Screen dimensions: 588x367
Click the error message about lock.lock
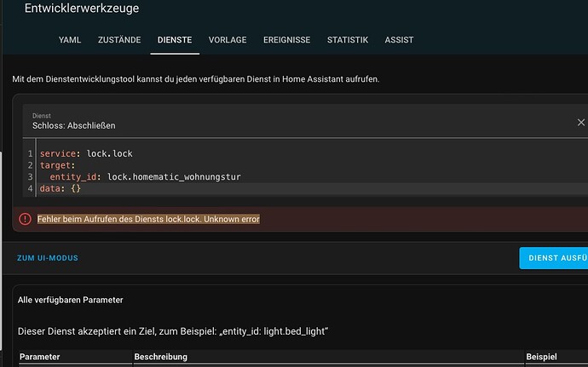click(x=148, y=219)
